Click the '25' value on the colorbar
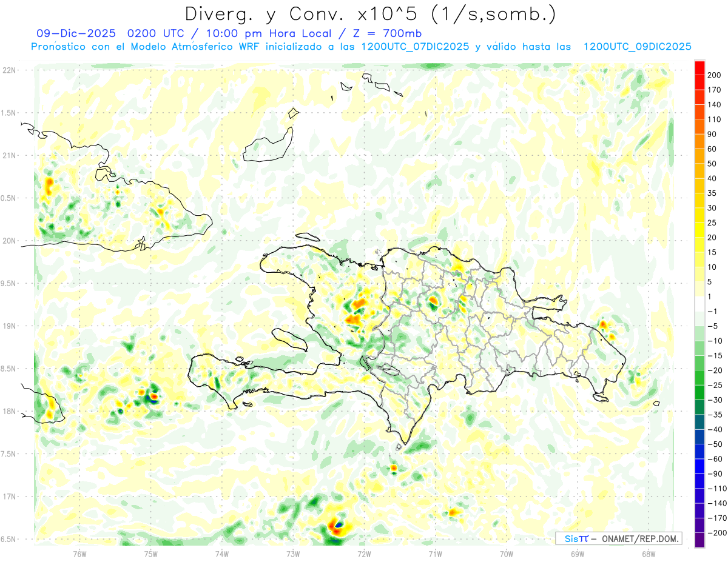Screen dimensions: 728x562 (712, 222)
